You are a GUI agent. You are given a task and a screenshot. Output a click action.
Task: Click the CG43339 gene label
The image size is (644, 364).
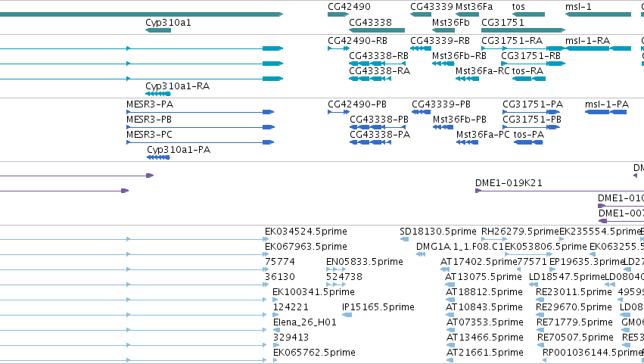pos(431,7)
